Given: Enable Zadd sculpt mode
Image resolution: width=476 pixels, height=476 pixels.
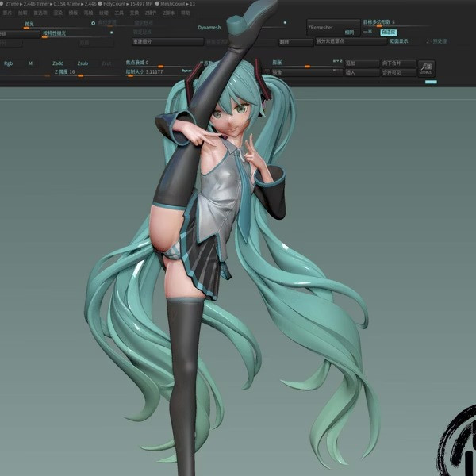Looking at the screenshot, I should pos(58,63).
